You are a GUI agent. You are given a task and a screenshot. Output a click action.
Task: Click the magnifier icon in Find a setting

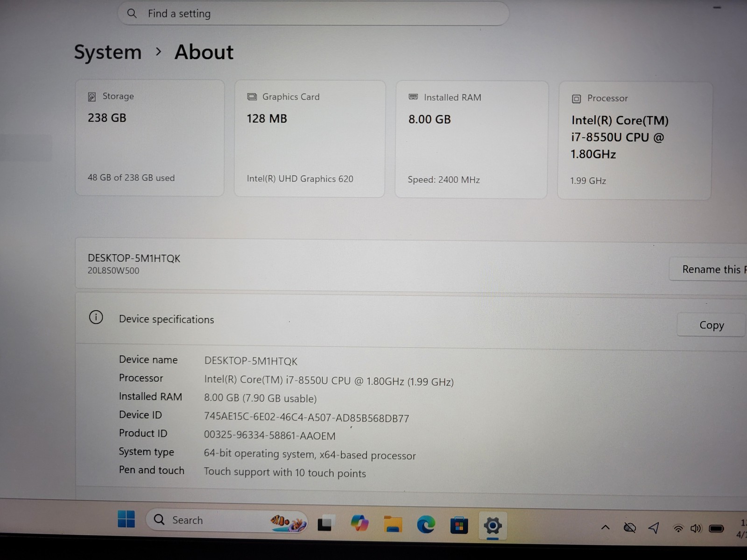132,14
